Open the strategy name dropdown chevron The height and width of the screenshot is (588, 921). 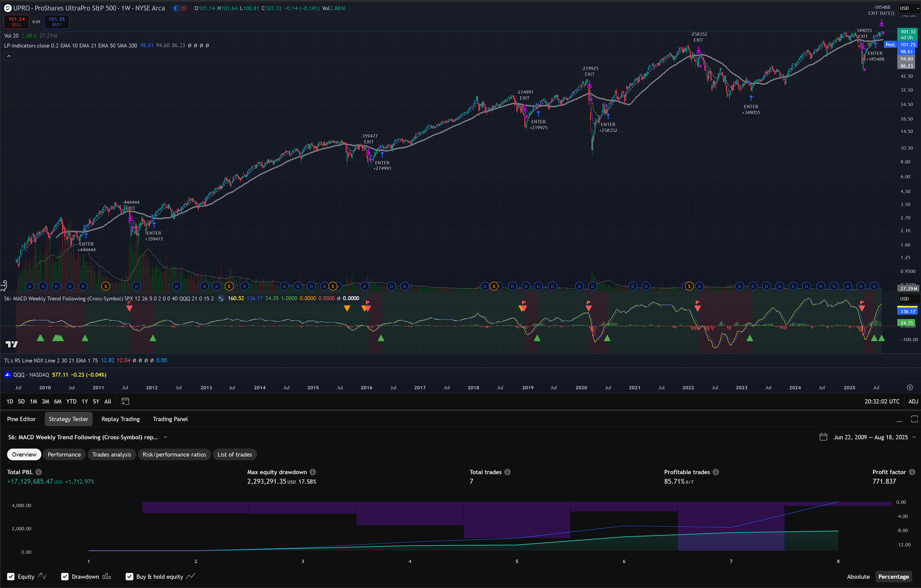166,437
